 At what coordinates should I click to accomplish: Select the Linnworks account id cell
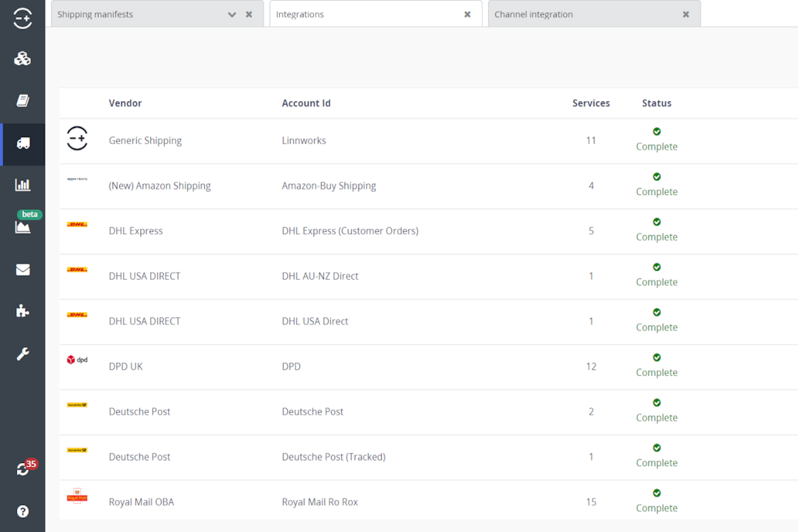pos(304,141)
